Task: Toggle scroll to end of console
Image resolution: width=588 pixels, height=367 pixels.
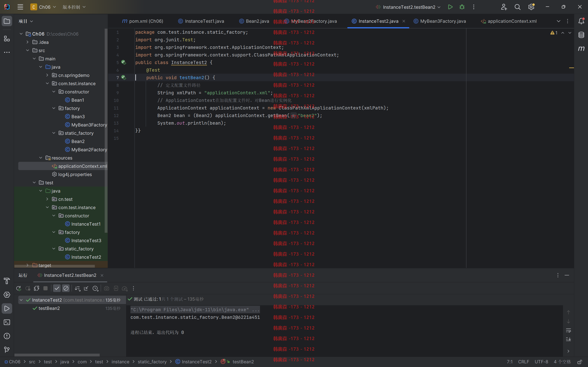Action: pos(568,339)
